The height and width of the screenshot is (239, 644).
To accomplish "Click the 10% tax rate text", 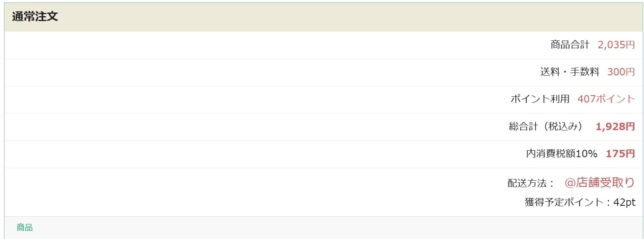I will (587, 154).
